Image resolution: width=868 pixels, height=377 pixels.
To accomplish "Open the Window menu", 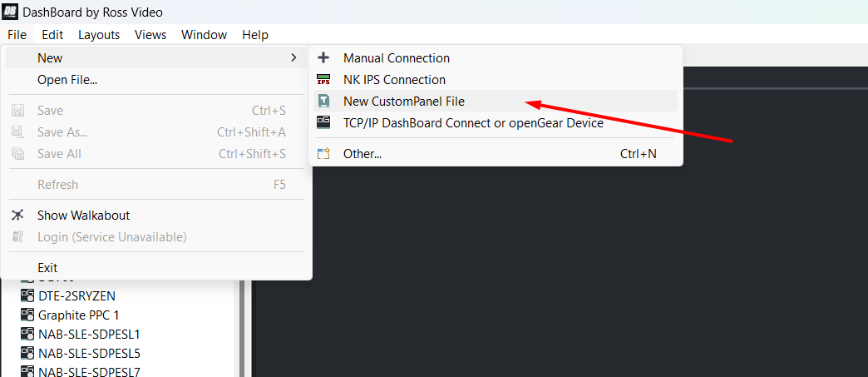I will click(204, 35).
